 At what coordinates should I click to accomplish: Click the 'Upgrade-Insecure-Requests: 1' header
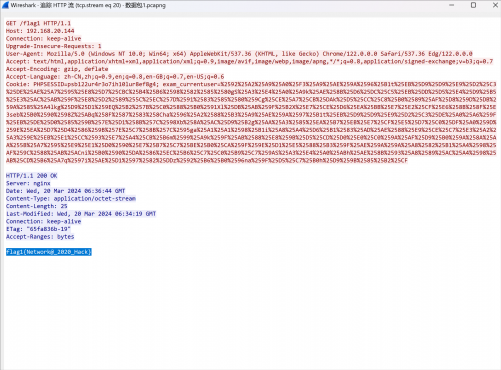tap(53, 46)
